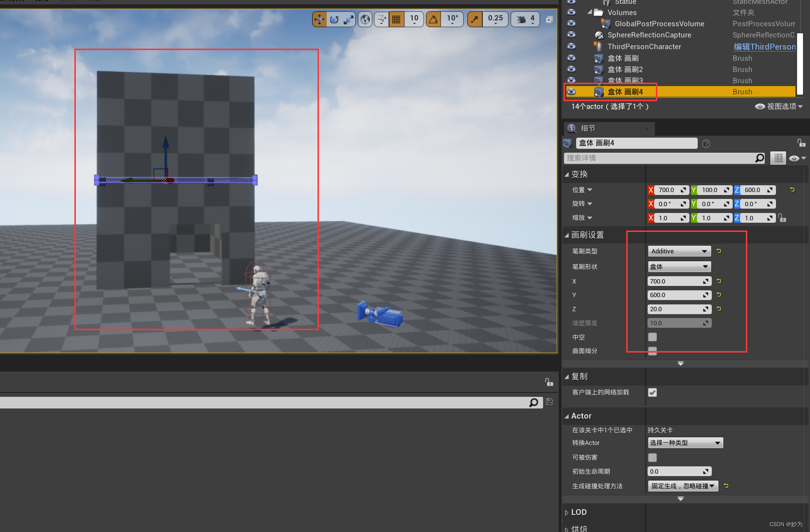Select ThirdPersonCharacter in the outliner

[644, 47]
